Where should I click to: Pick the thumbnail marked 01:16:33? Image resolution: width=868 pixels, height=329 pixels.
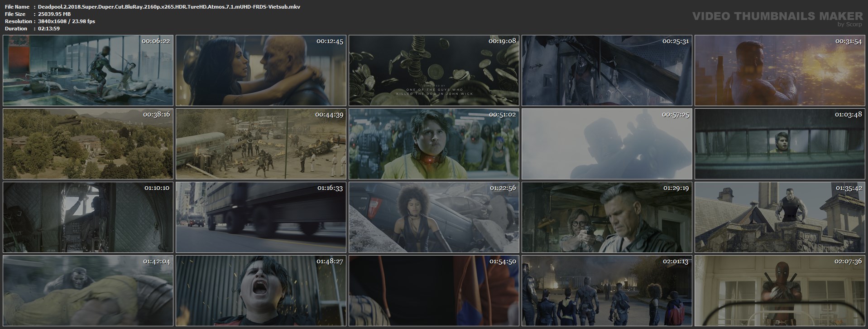click(261, 218)
